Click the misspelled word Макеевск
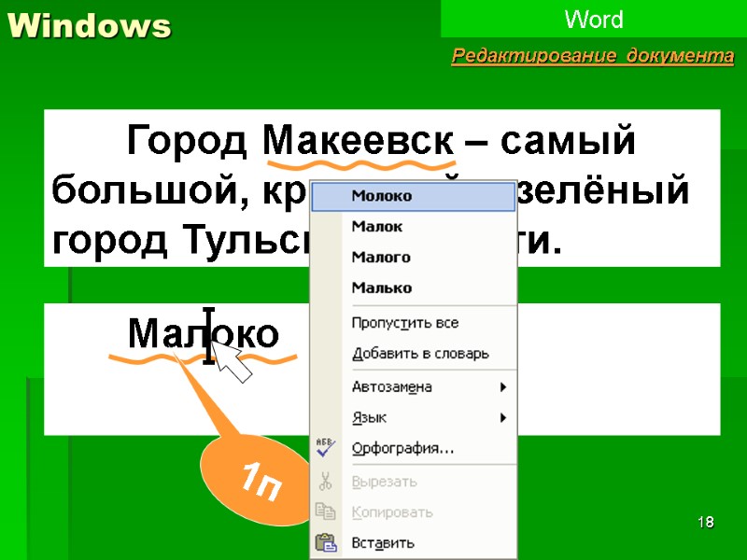The height and width of the screenshot is (560, 747). coord(359,142)
